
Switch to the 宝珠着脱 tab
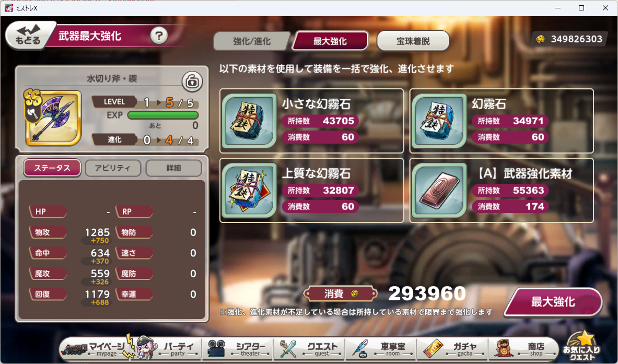pos(413,41)
